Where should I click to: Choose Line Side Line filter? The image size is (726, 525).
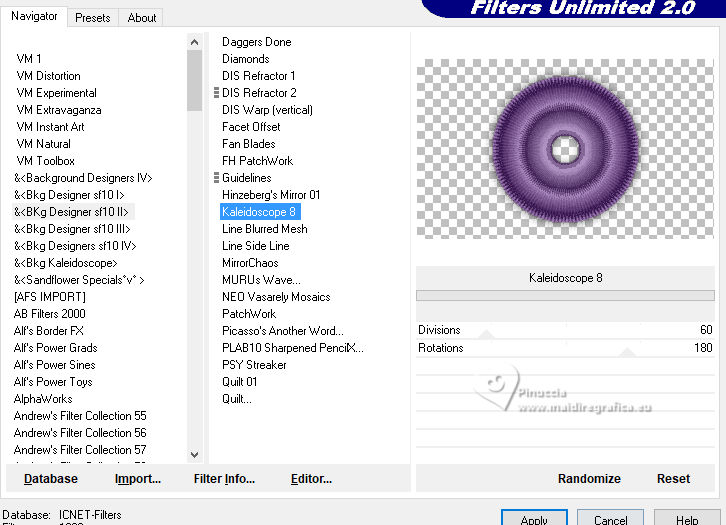tap(256, 246)
